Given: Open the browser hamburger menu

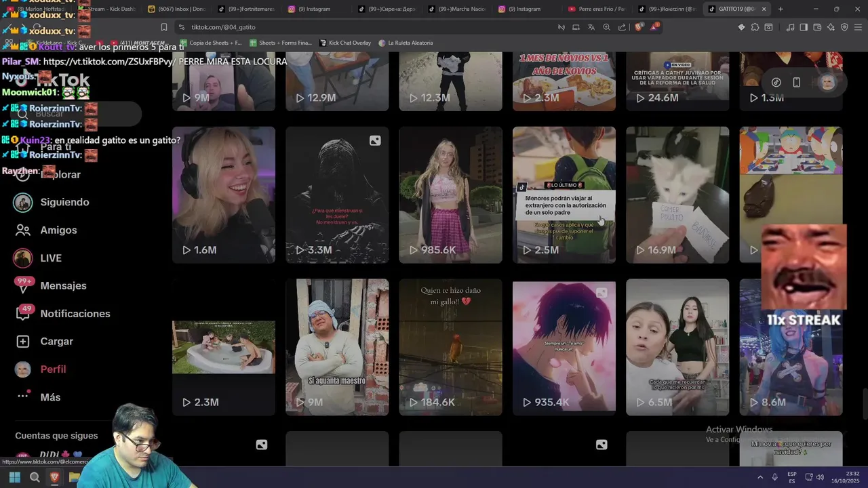Looking at the screenshot, I should click(858, 27).
